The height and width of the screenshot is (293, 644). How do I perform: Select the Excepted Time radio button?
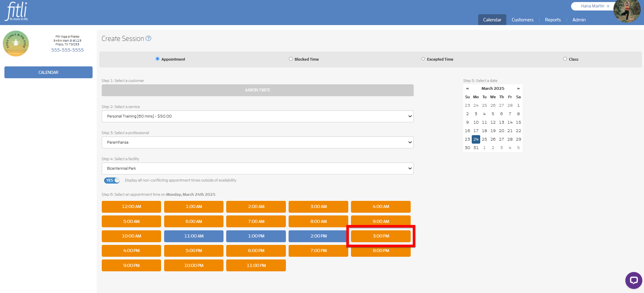[x=423, y=59]
